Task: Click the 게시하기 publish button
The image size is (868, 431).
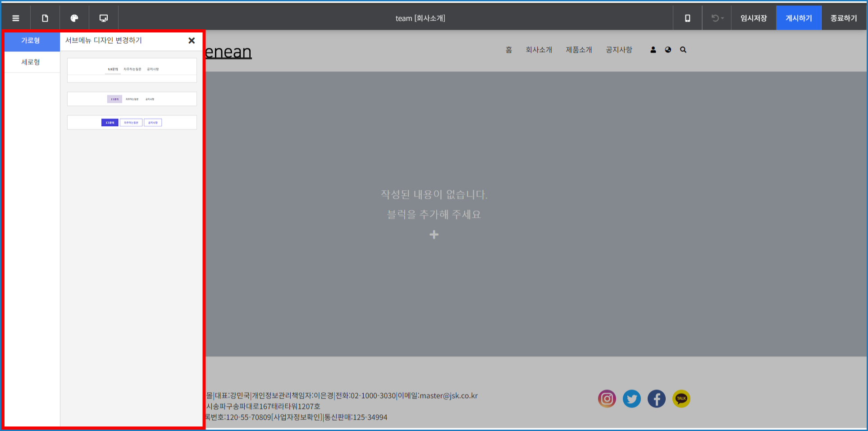Action: [x=799, y=18]
